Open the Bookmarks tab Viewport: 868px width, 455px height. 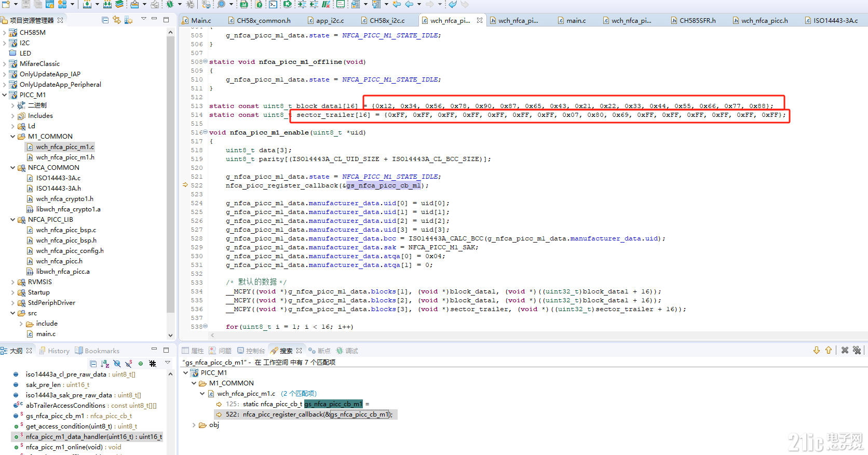pos(97,351)
